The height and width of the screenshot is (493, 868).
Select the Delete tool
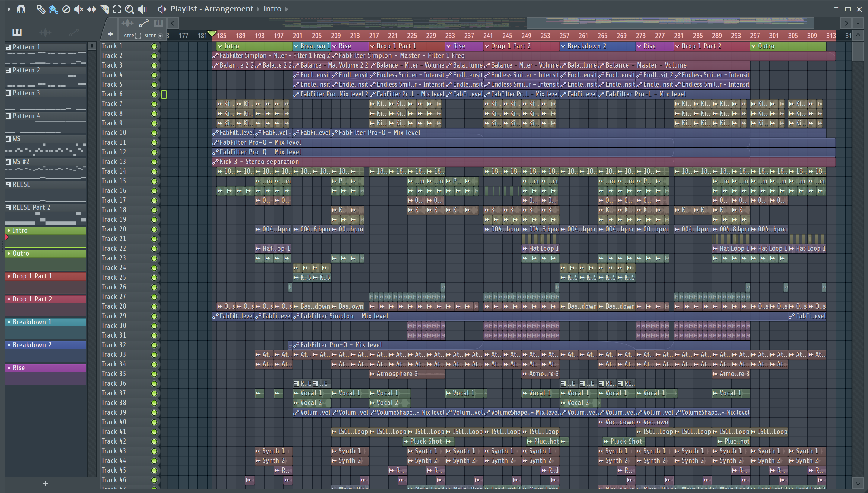(x=66, y=9)
